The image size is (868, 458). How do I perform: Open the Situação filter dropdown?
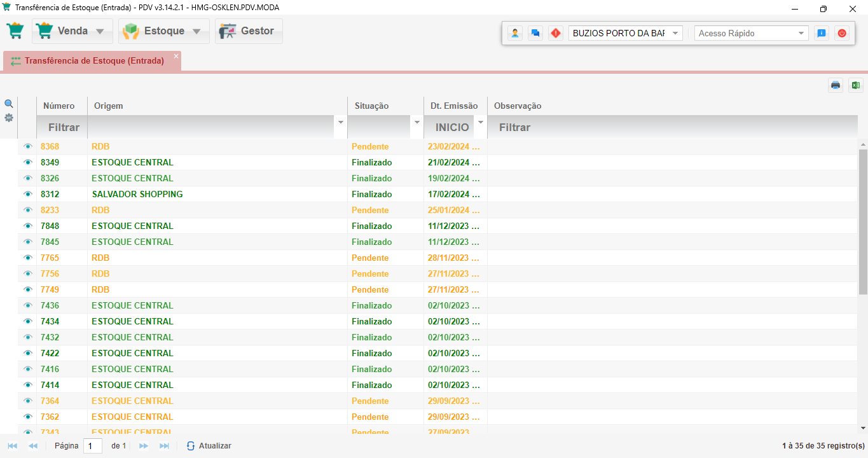(417, 122)
